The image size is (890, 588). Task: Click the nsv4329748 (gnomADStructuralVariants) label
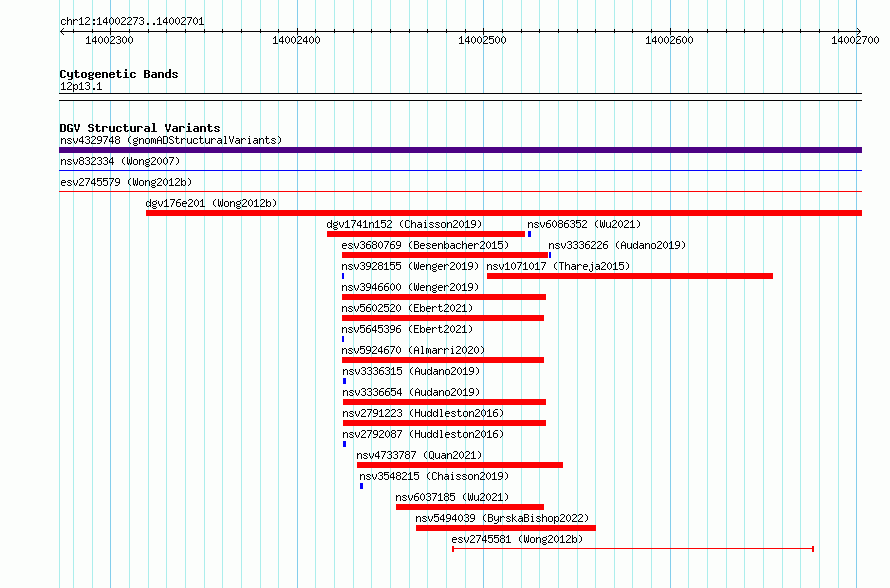(x=171, y=140)
